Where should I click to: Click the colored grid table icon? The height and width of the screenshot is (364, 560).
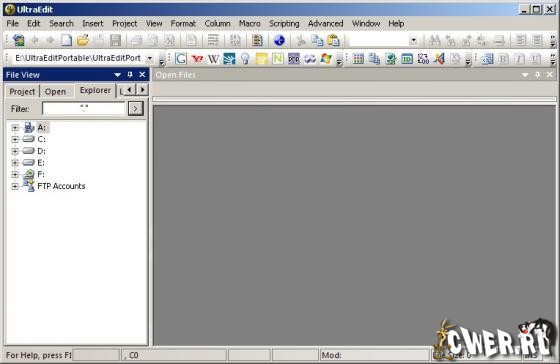point(358,59)
